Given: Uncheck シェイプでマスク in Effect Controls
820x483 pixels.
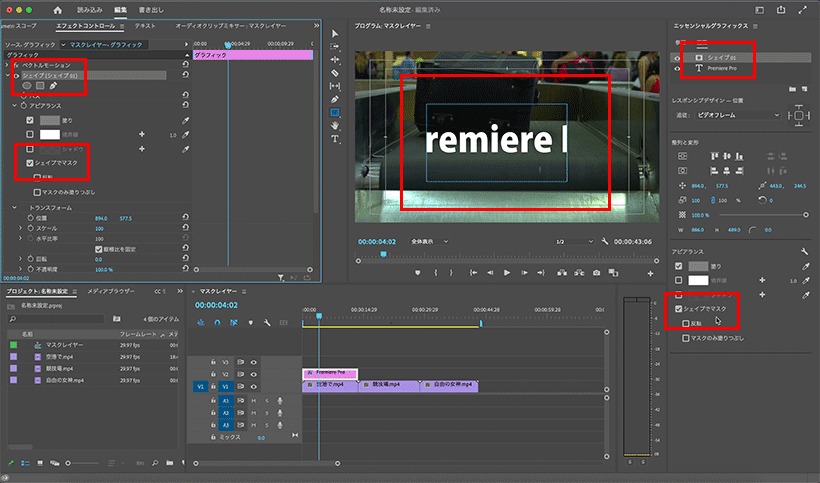Looking at the screenshot, I should (30, 163).
